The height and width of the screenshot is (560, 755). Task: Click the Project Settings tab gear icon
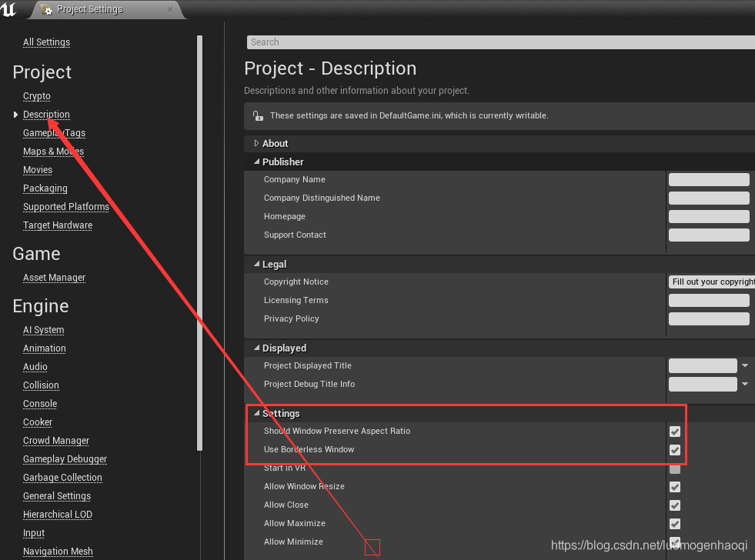tap(47, 10)
